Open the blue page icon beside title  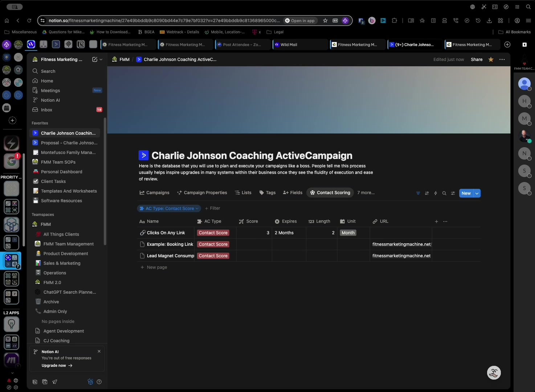click(x=144, y=155)
